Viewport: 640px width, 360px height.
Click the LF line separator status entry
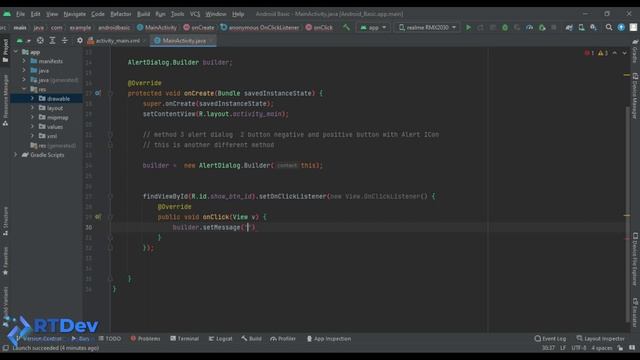click(x=563, y=348)
